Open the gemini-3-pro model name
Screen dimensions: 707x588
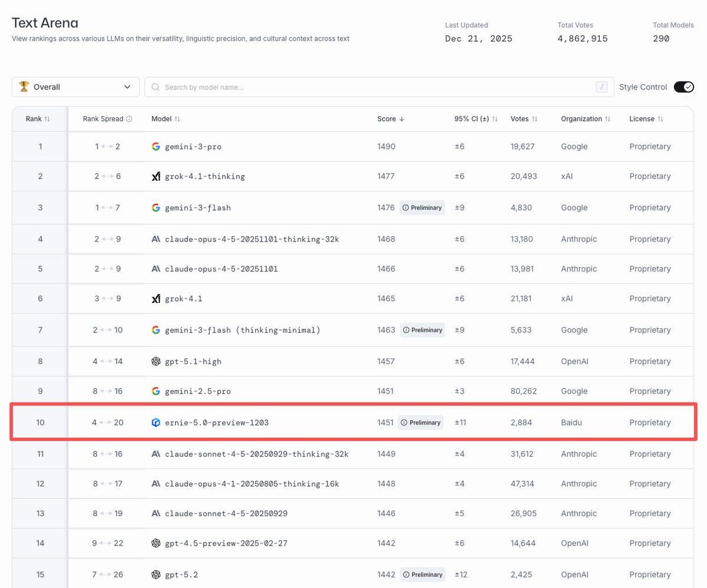(x=193, y=146)
